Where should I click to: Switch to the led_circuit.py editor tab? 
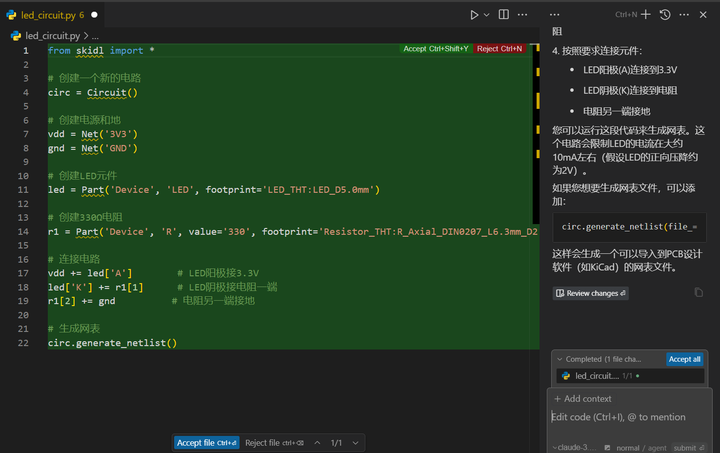(47, 15)
